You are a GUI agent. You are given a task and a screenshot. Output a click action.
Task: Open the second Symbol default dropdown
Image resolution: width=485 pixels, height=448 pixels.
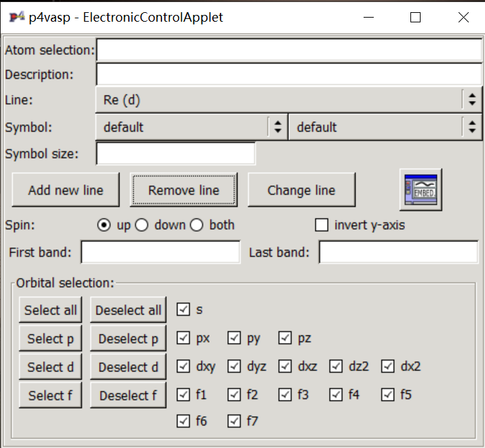pos(385,127)
